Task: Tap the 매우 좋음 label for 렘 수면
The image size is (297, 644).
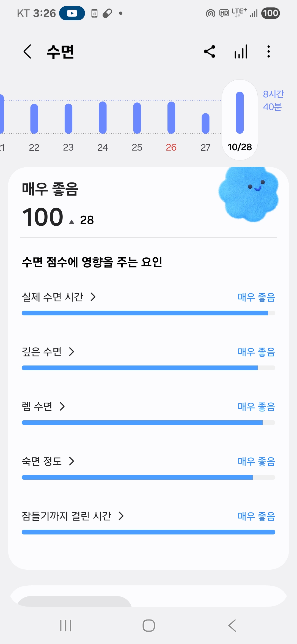Action: [x=256, y=406]
